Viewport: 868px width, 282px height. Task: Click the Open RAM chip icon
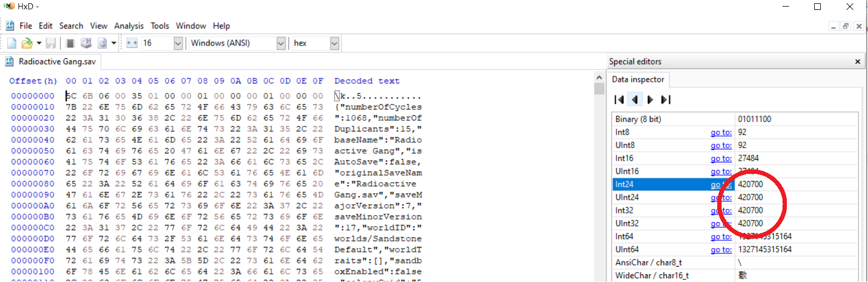(70, 43)
